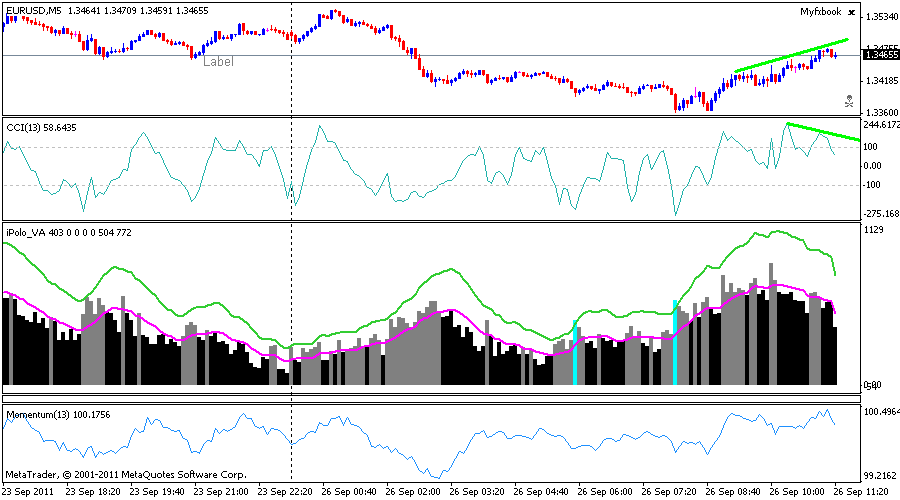Click the 1.35340 price scale value

coord(880,17)
